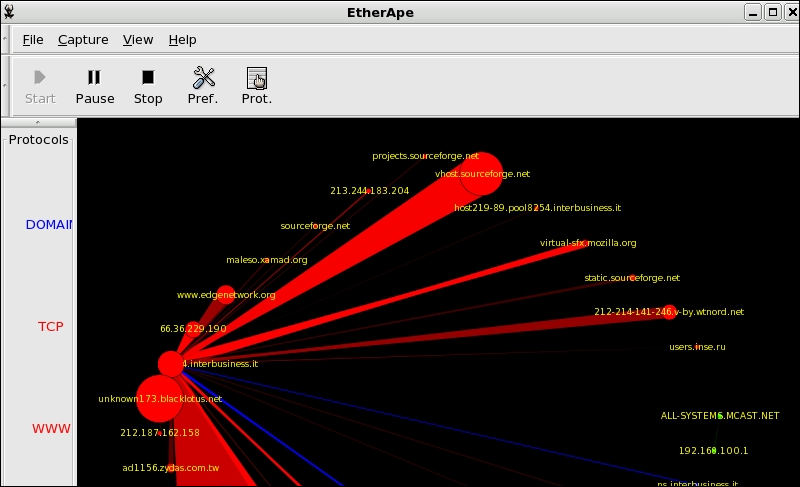
Task: Click the 213.244.183.204 node label
Action: pyautogui.click(x=369, y=191)
